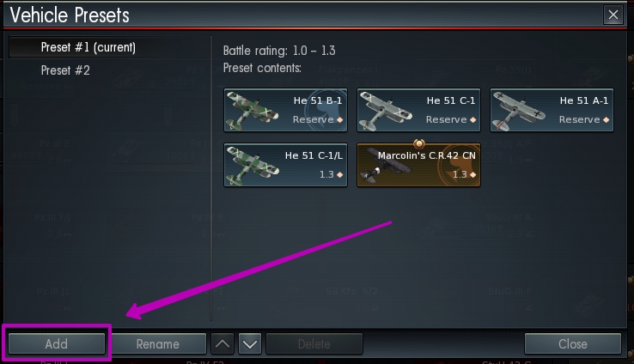Image resolution: width=634 pixels, height=364 pixels.
Task: Click the greyed-out Delete button
Action: [x=314, y=343]
